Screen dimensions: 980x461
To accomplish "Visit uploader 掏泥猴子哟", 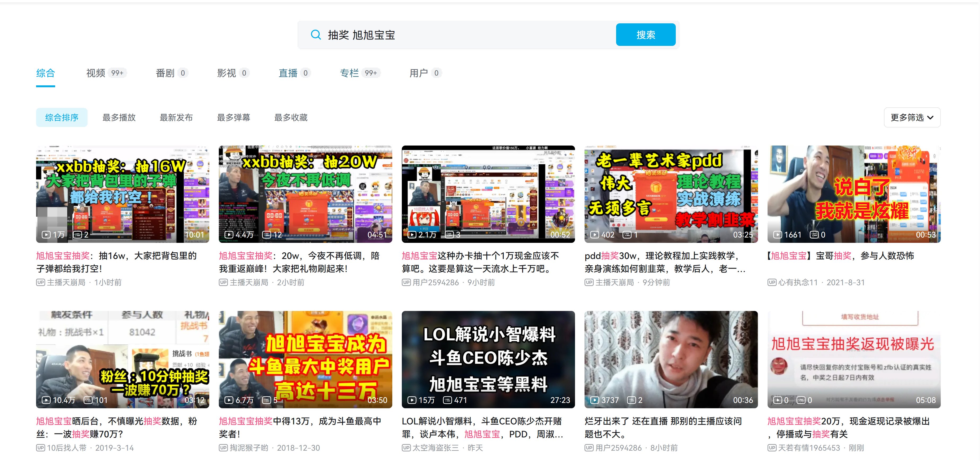I will [249, 448].
